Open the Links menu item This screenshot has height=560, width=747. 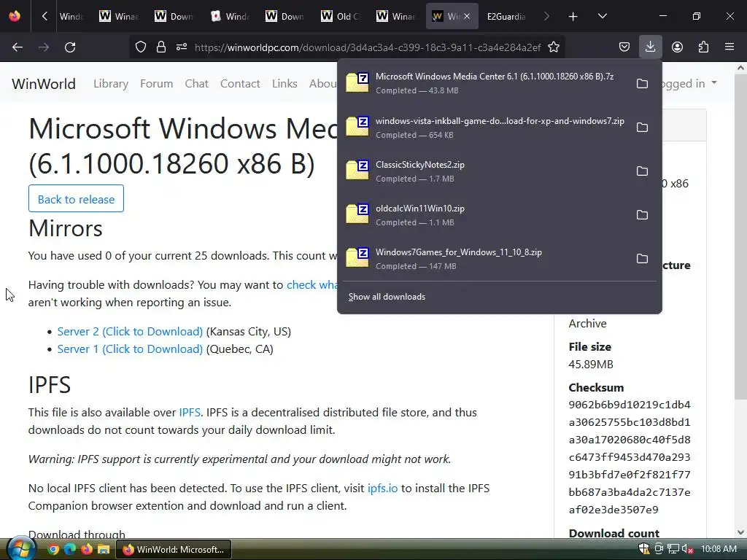285,84
